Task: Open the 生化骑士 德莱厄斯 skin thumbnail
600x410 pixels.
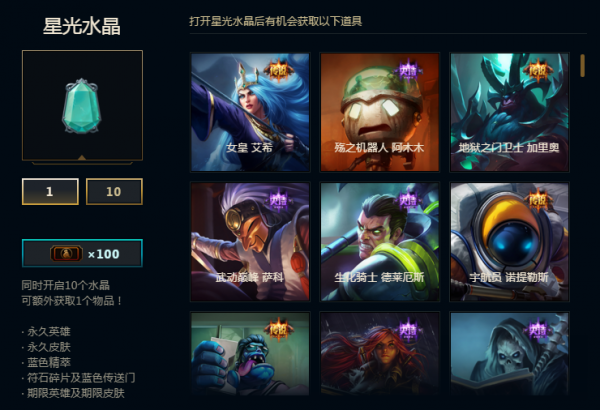Action: coord(380,242)
